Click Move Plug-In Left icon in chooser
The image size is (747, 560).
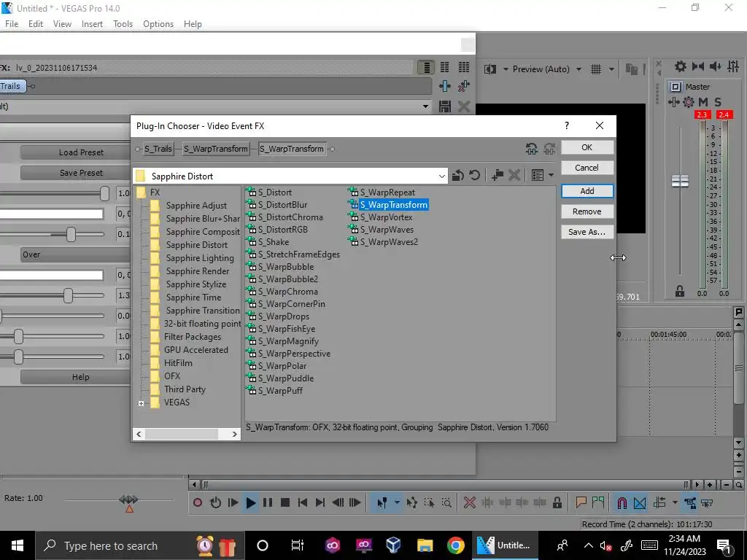[x=532, y=149]
